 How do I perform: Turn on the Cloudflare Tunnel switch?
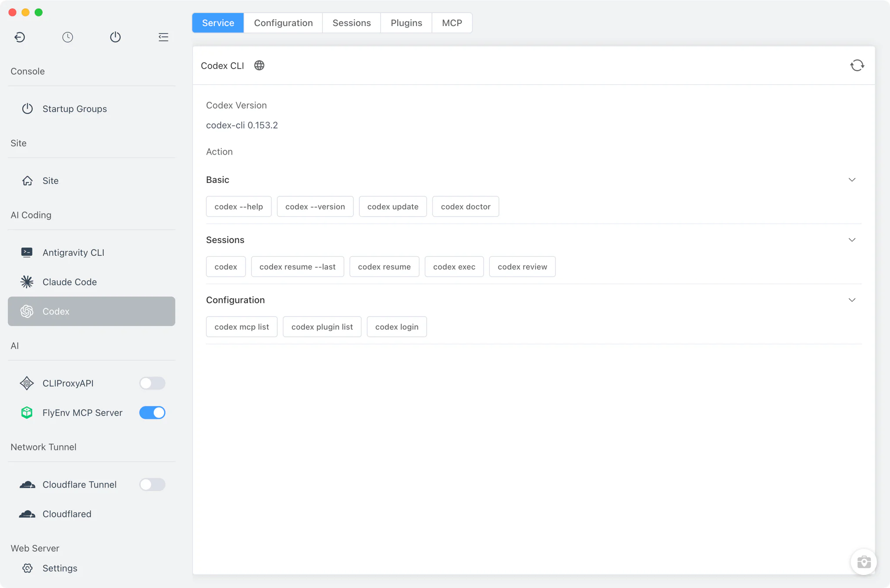point(152,485)
